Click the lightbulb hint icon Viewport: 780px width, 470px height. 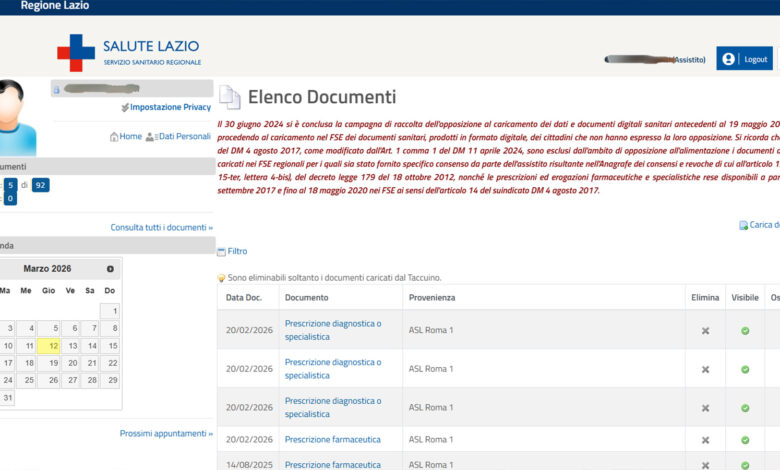click(x=221, y=278)
